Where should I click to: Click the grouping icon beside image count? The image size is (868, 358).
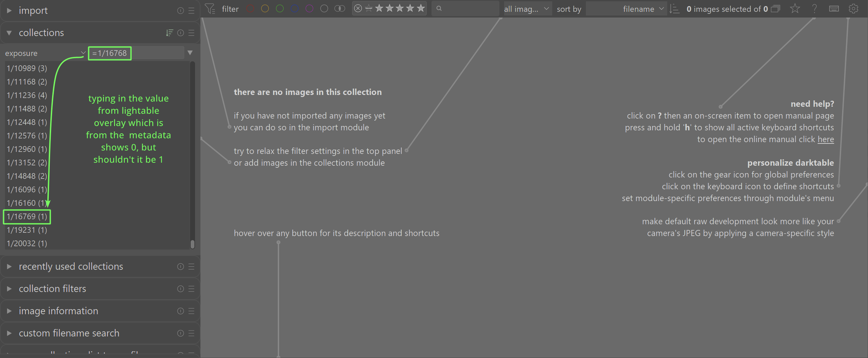[x=775, y=9]
